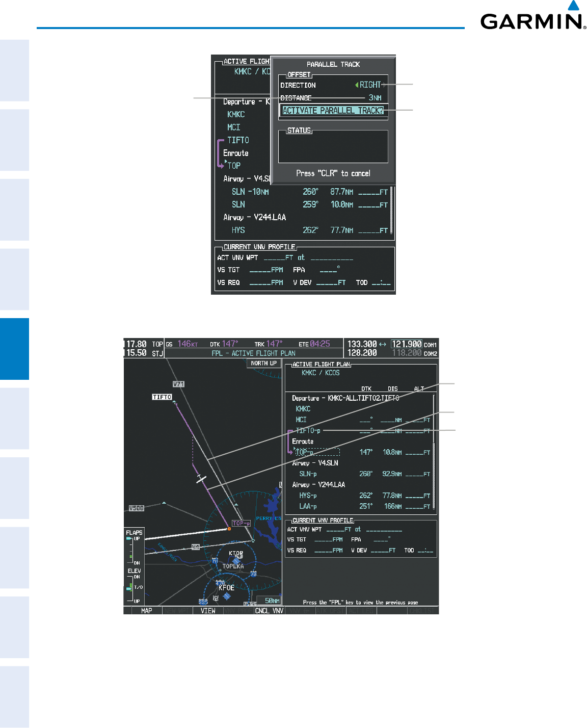Click the 128.200 COM2 frequency
Image resolution: width=587 pixels, height=728 pixels.
tap(362, 353)
